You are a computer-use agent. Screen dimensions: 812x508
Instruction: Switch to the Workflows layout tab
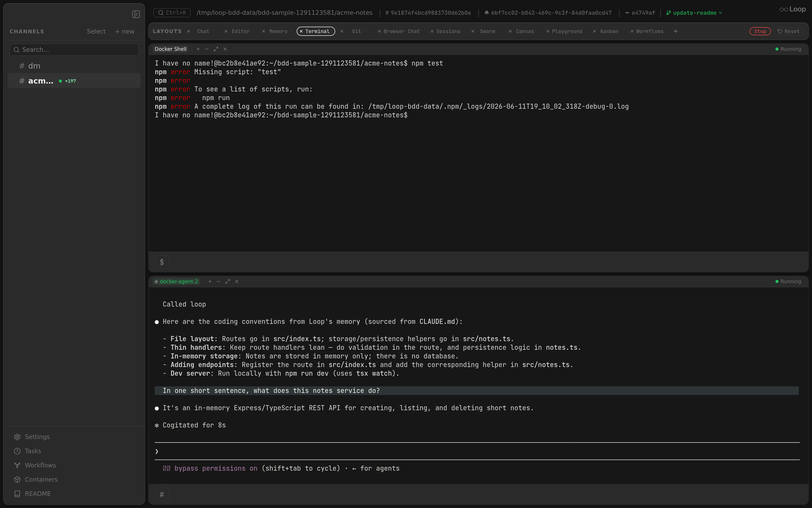click(x=650, y=31)
